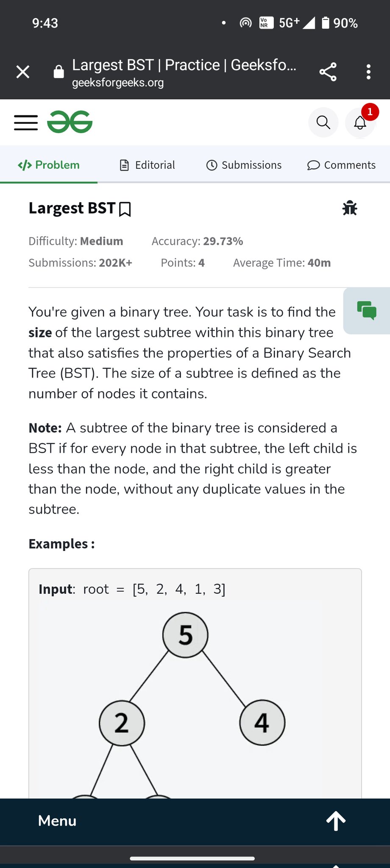Close the browser custom tab
Viewport: 390px width, 868px height.
pos(23,72)
